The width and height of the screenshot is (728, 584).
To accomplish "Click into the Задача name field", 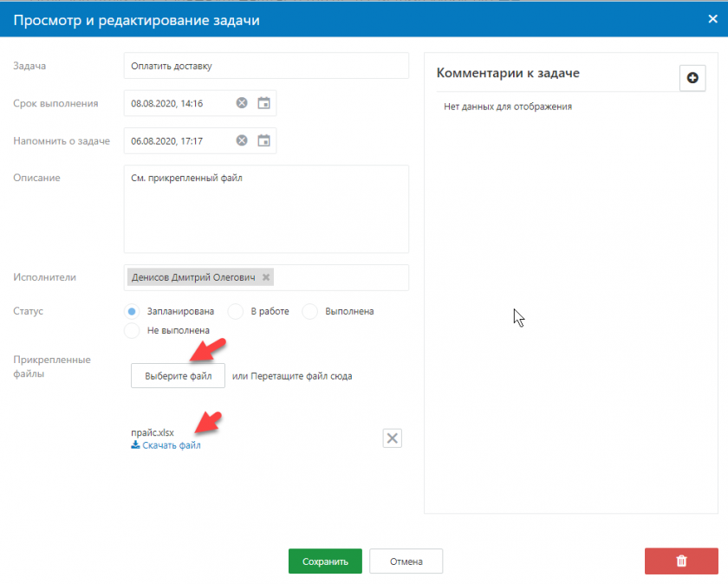I will (x=265, y=66).
